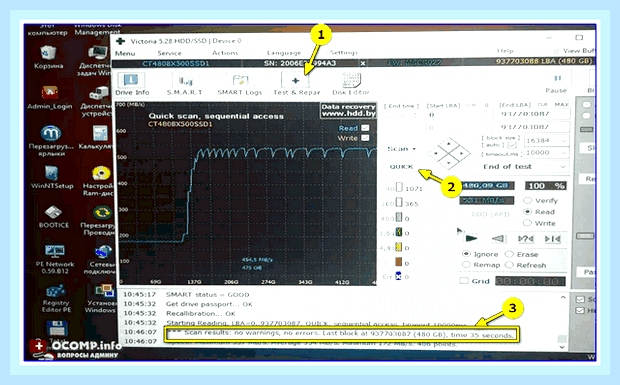Pause the scan with Pause icon
The image size is (620, 385).
556,84
